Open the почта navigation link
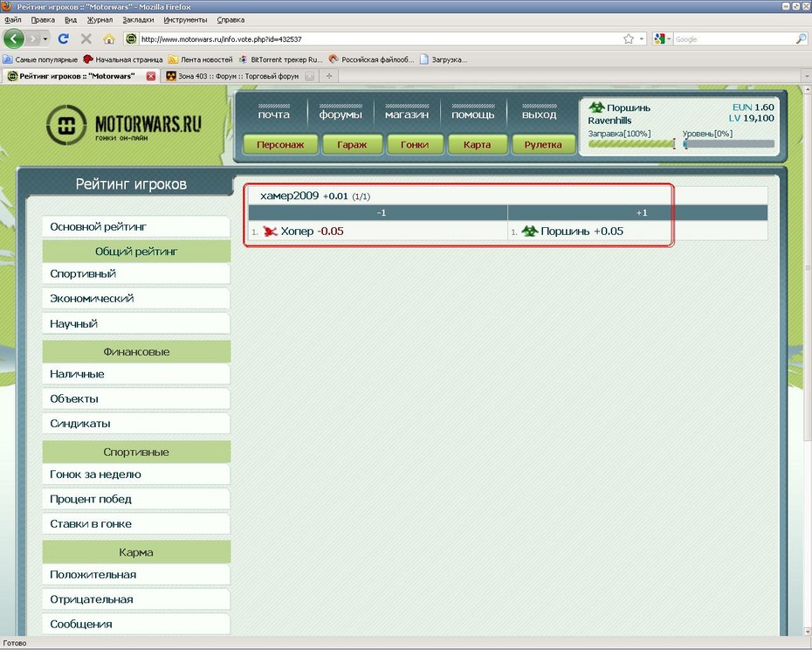 pyautogui.click(x=274, y=114)
